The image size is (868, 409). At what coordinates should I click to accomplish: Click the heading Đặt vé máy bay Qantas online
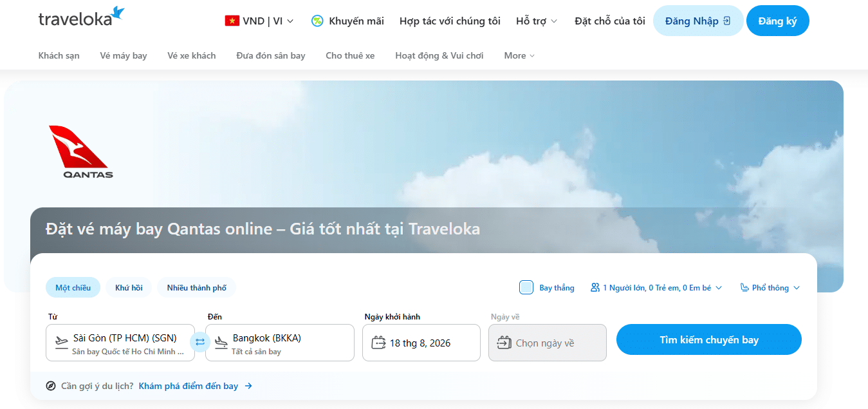pyautogui.click(x=263, y=229)
